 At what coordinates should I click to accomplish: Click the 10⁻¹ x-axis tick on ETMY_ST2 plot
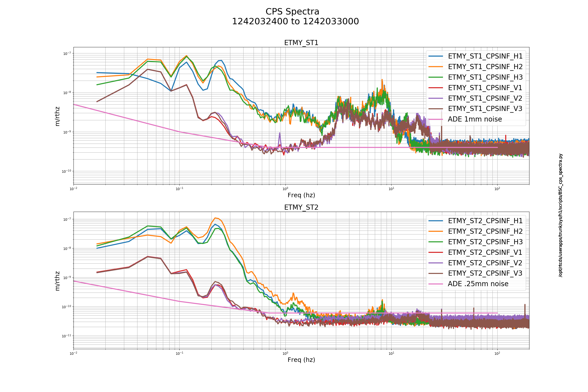coord(180,353)
